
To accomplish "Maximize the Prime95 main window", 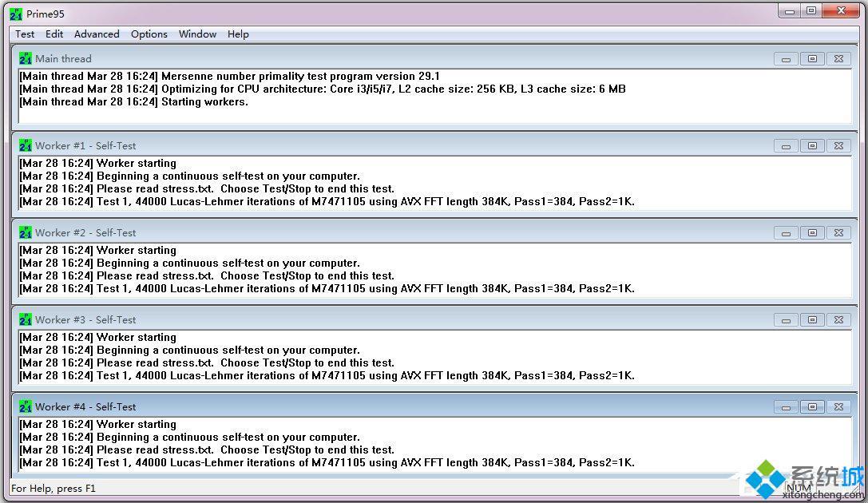I will click(811, 10).
